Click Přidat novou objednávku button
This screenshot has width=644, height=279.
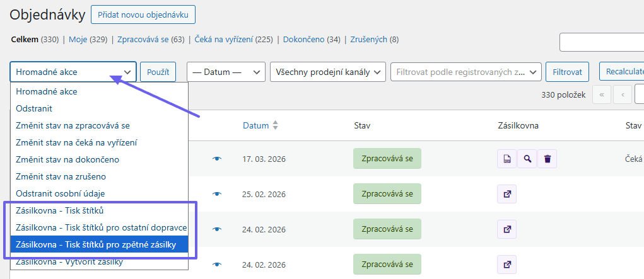tap(143, 14)
